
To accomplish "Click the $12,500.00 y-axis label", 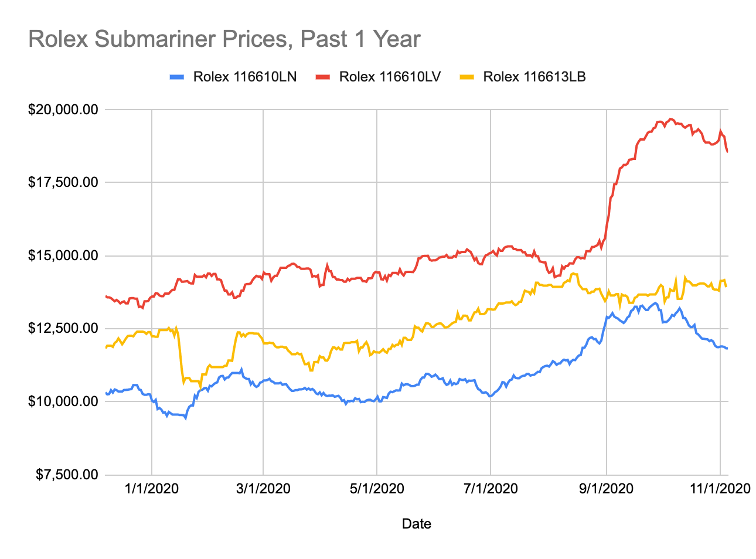I will (63, 328).
